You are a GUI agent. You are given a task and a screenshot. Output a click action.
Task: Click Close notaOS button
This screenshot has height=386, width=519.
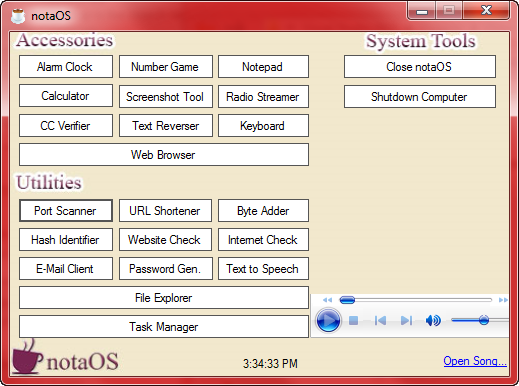(x=420, y=67)
